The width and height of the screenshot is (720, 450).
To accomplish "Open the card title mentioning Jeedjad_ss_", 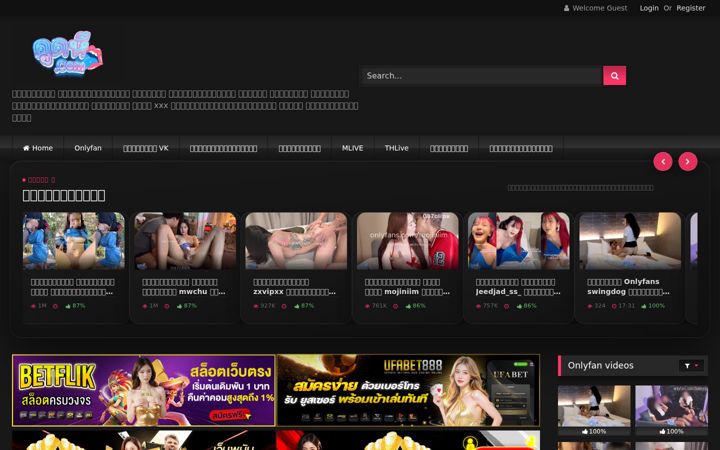I will click(518, 287).
